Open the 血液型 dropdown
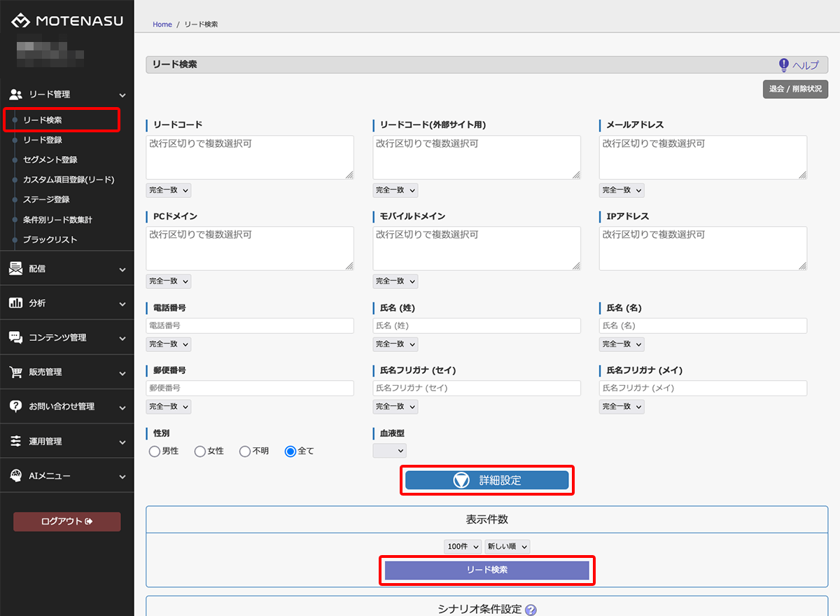This screenshot has width=840, height=616. click(389, 451)
